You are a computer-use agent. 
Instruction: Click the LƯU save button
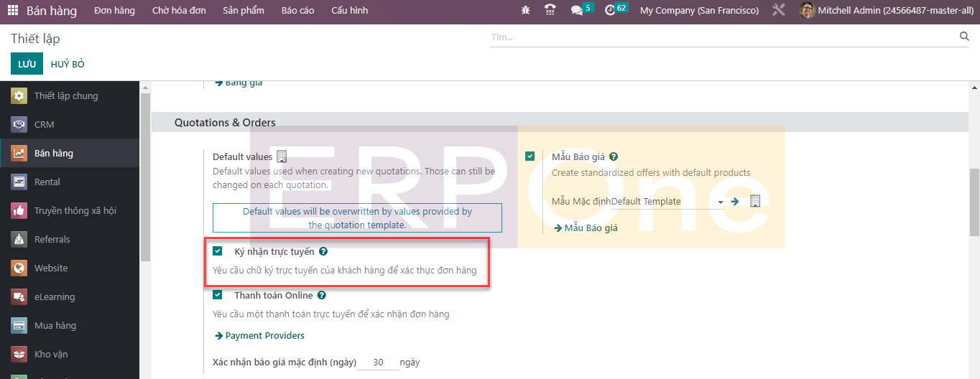tap(27, 64)
